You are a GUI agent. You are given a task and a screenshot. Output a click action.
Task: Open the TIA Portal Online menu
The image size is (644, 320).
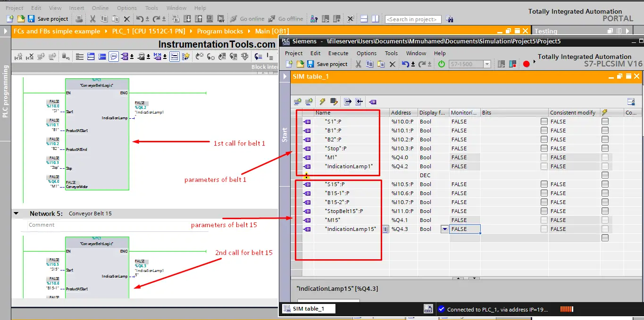(x=100, y=8)
